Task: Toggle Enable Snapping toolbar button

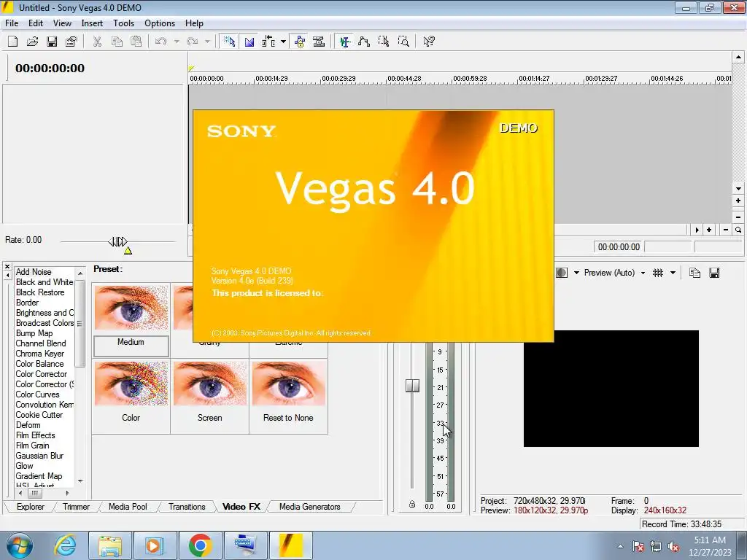Action: coord(229,42)
